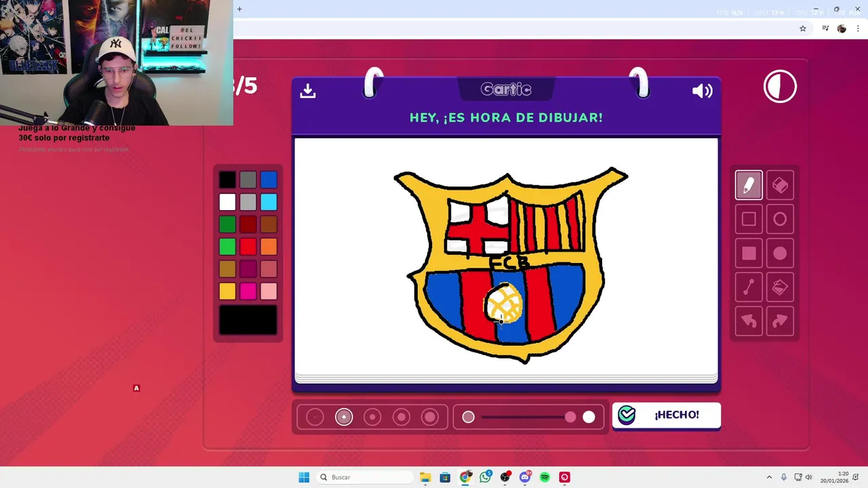
Task: Pick the golden brown color swatch
Action: tap(227, 269)
